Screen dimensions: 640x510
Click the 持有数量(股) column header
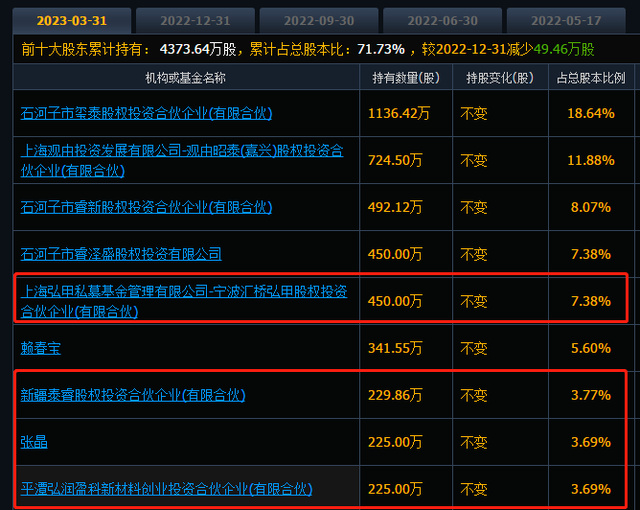tap(406, 78)
